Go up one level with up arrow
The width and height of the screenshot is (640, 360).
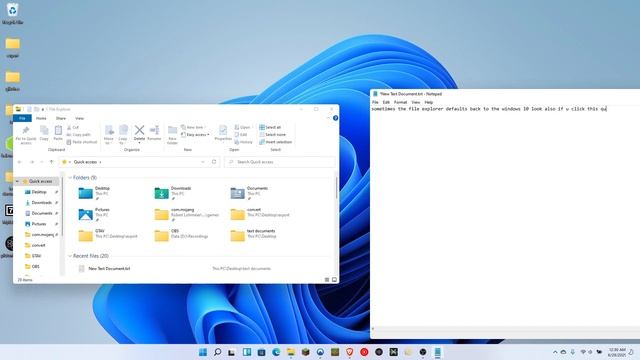click(x=51, y=162)
